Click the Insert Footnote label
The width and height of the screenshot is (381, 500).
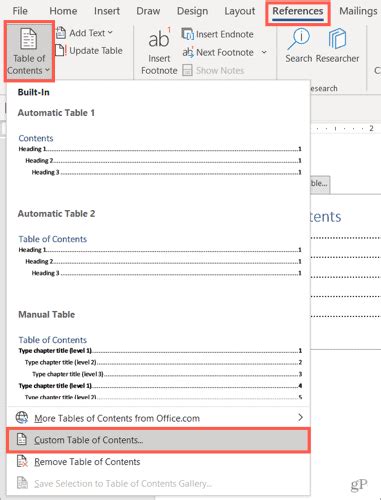159,64
